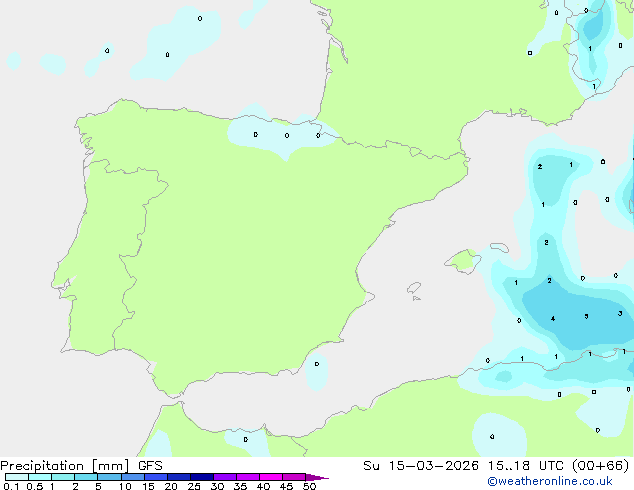
Task: Click the "35" legend scale label
Action: pyautogui.click(x=240, y=486)
